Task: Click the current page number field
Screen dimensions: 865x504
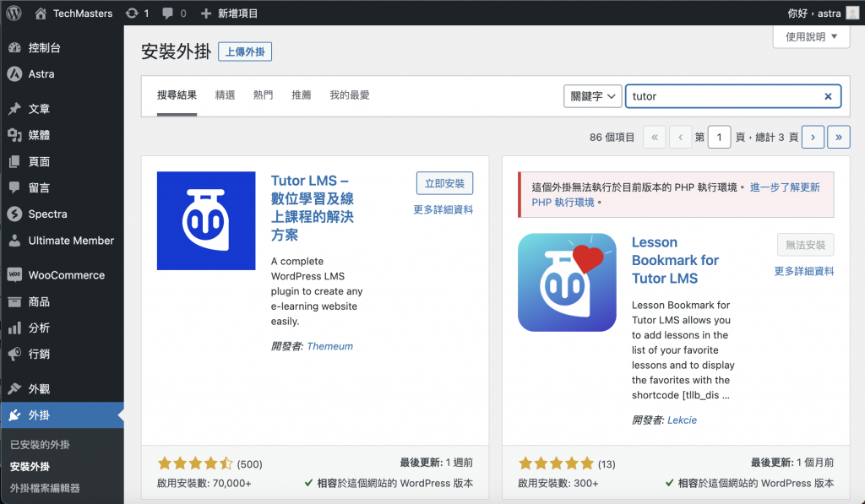Action: [x=719, y=138]
